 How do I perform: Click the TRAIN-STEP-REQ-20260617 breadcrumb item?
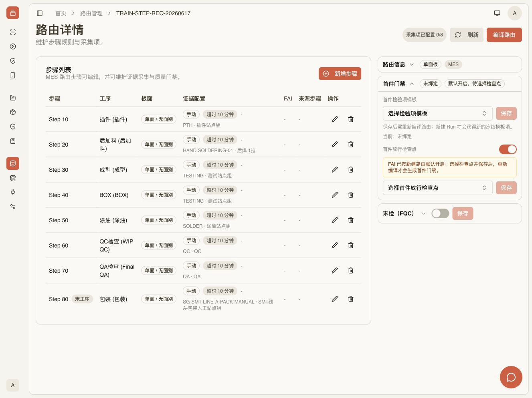[x=153, y=13]
